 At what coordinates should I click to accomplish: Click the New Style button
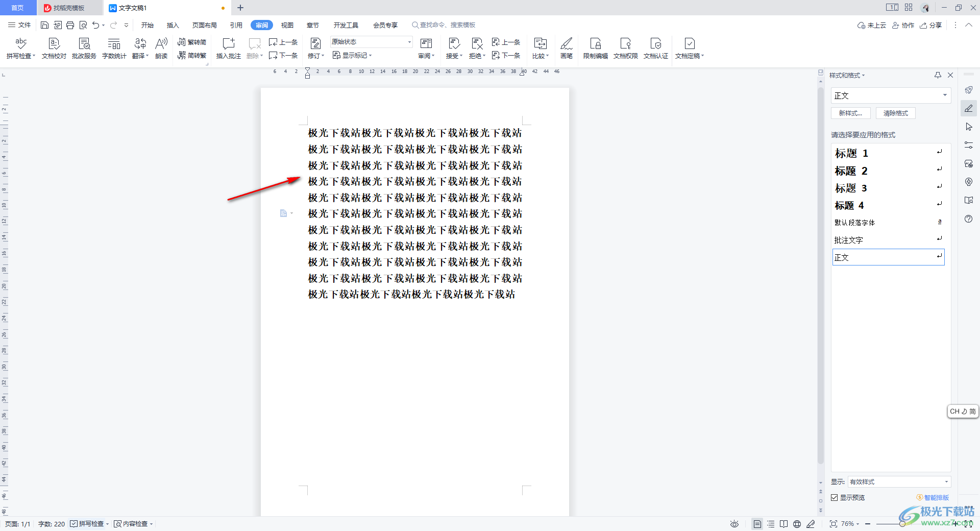coord(851,113)
